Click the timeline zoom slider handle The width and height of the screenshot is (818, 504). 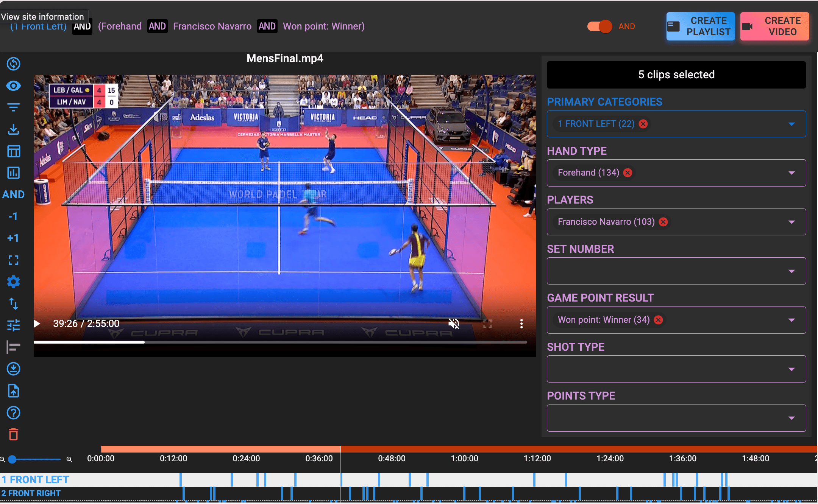[x=12, y=459]
